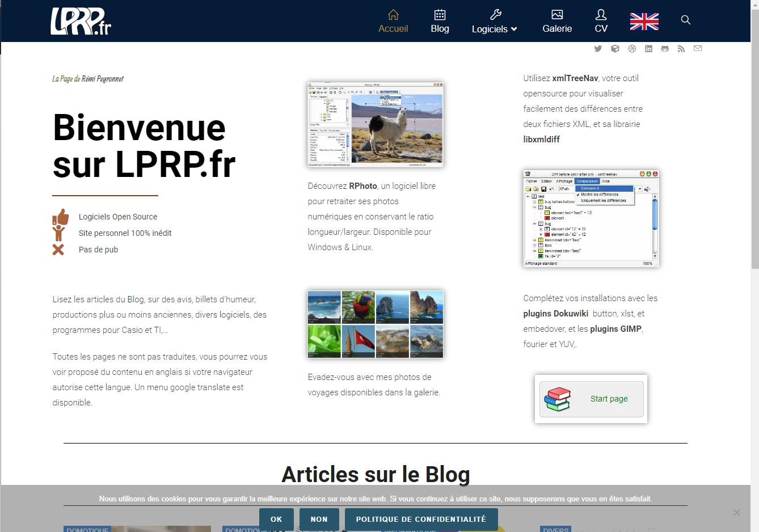Click the cross icon by Pas de pub
The height and width of the screenshot is (532, 759).
(58, 250)
